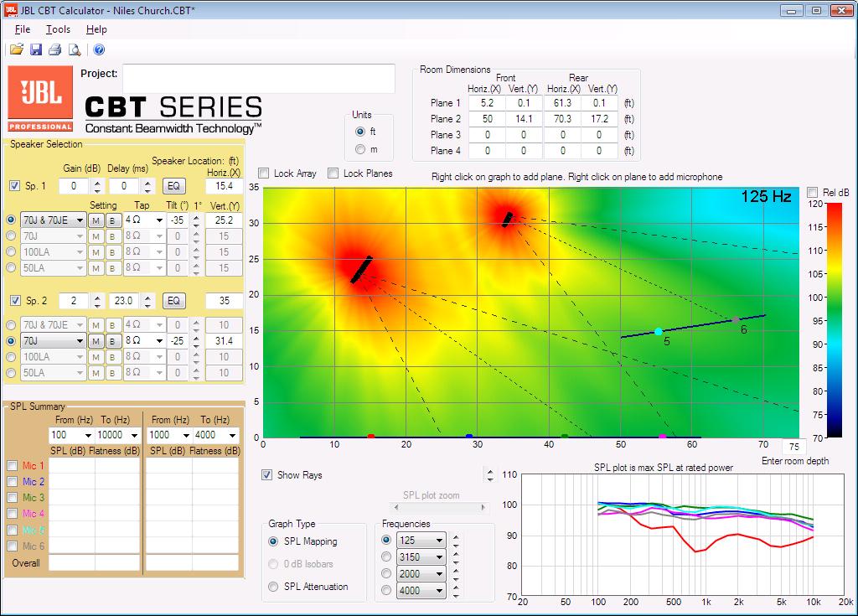Image resolution: width=858 pixels, height=616 pixels.
Task: Save project with the floppy disk icon
Action: (x=35, y=49)
